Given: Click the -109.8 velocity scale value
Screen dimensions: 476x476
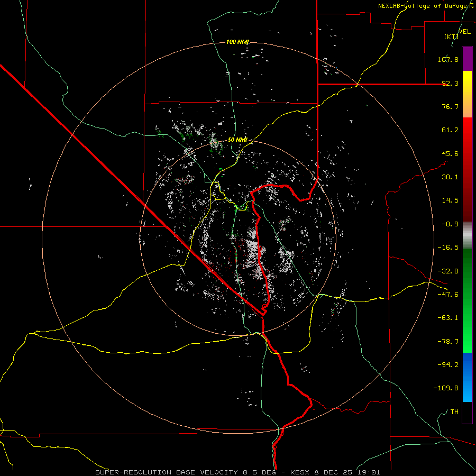Looking at the screenshot, I should click(x=446, y=388).
